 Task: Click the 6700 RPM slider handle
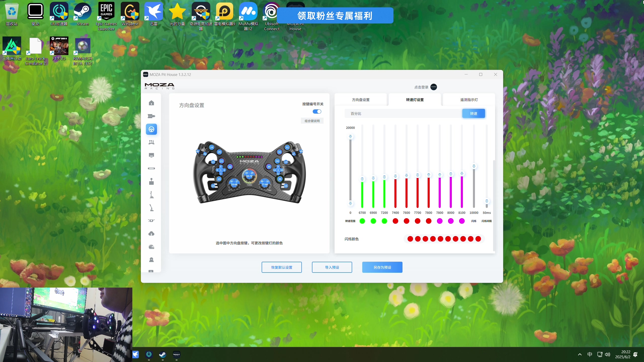(362, 179)
